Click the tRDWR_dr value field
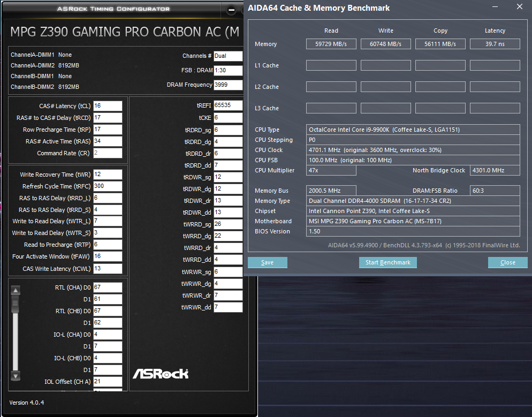532x417 pixels. point(228,201)
